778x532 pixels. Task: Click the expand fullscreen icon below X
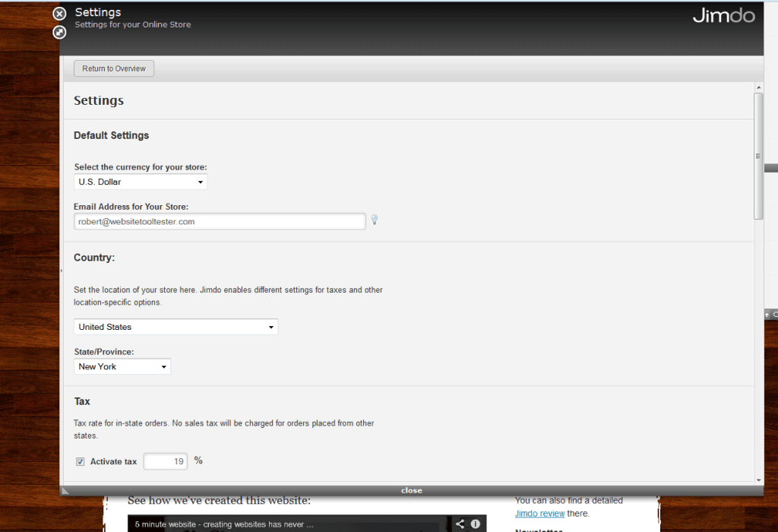(59, 32)
